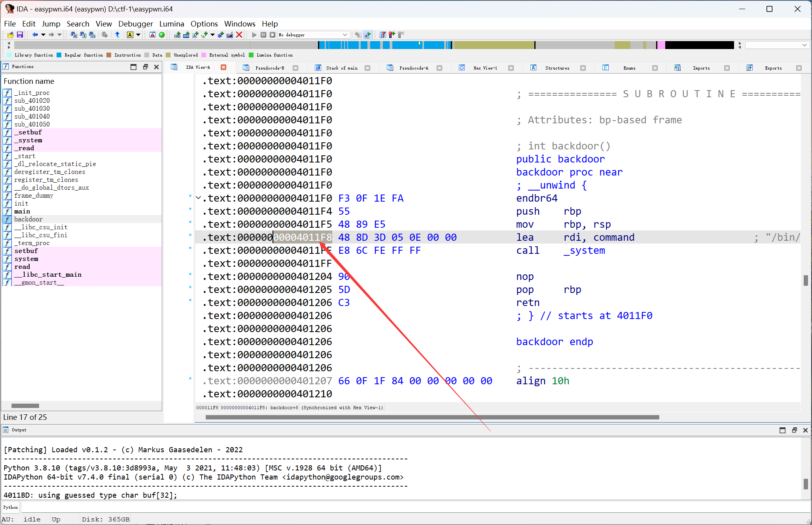812x525 pixels.
Task: Open the No debugger dropdown
Action: 345,35
